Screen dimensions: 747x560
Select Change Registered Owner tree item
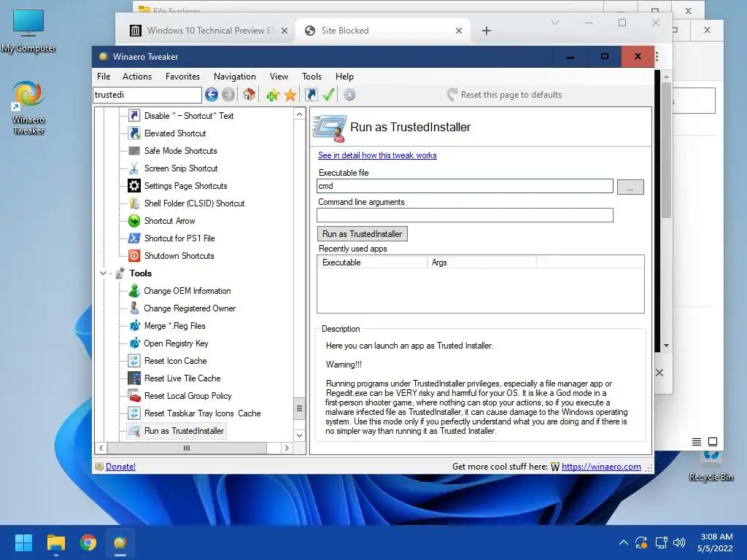click(x=190, y=308)
